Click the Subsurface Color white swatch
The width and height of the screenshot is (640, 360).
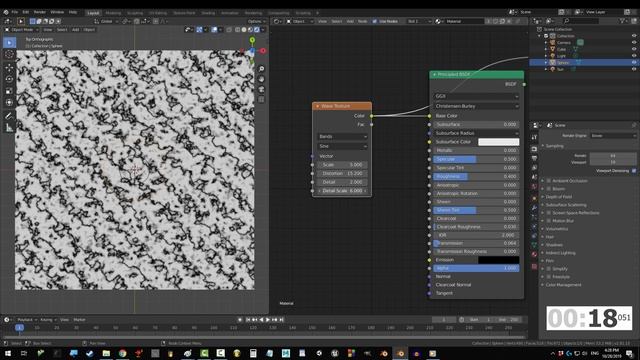coord(498,142)
